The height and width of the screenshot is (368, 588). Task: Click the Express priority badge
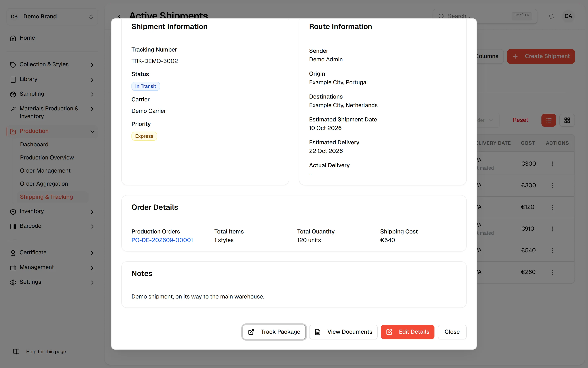[x=144, y=136]
